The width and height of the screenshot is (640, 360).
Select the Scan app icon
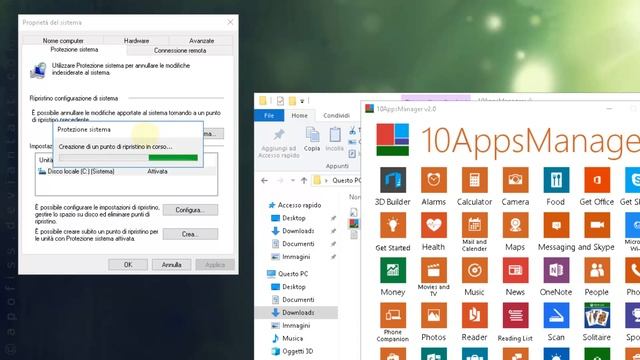pos(556,316)
